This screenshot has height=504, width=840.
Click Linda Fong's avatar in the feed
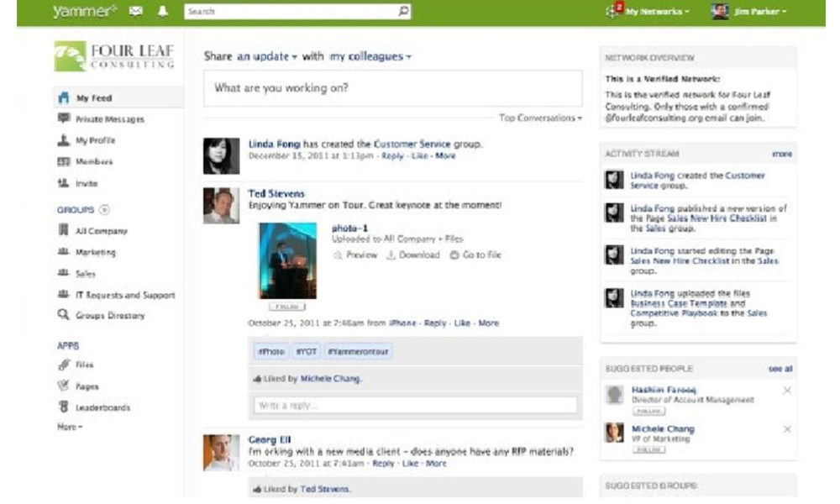[x=221, y=156]
